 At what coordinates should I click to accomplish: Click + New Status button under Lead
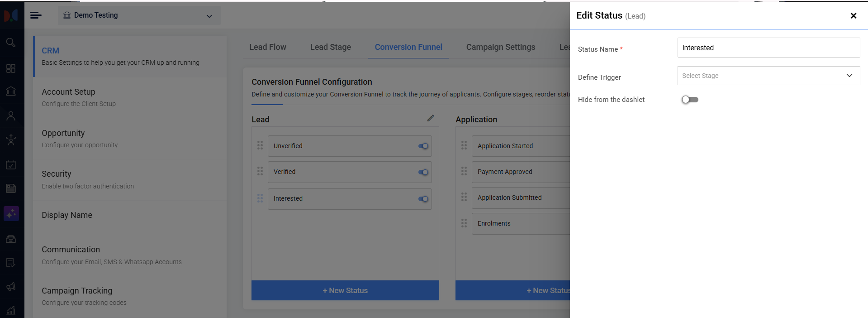(345, 290)
